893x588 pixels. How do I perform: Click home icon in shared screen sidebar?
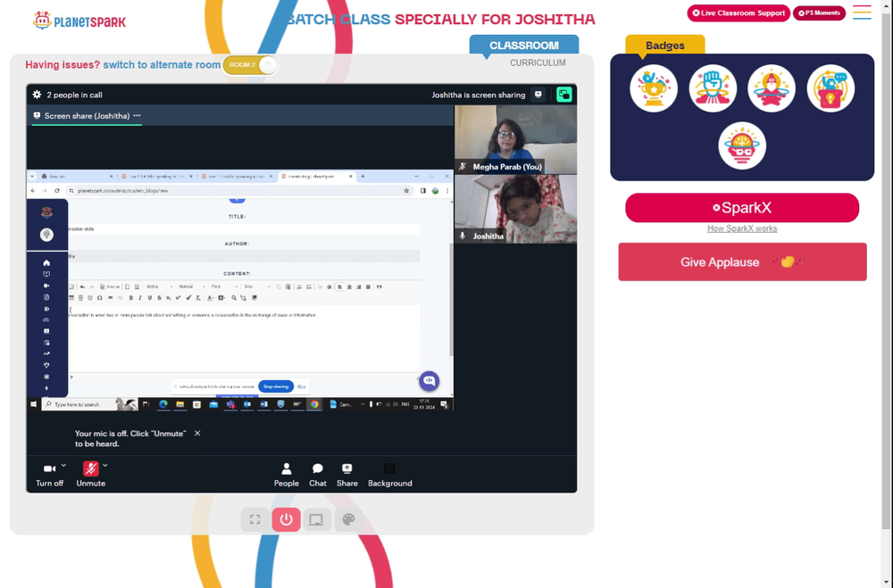(x=46, y=263)
